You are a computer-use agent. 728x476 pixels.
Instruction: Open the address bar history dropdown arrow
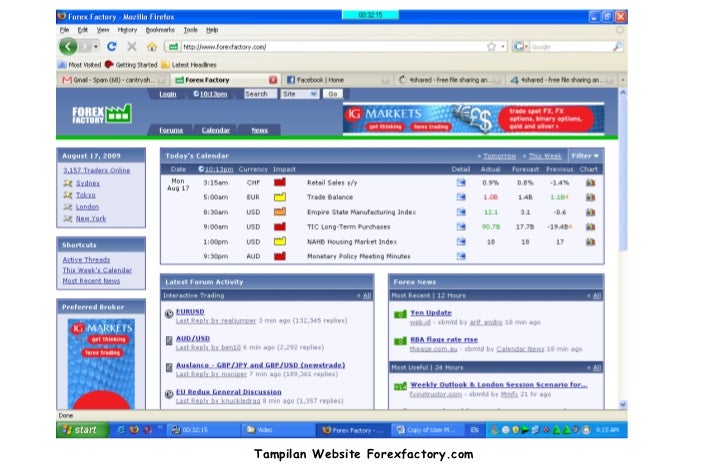[x=503, y=47]
